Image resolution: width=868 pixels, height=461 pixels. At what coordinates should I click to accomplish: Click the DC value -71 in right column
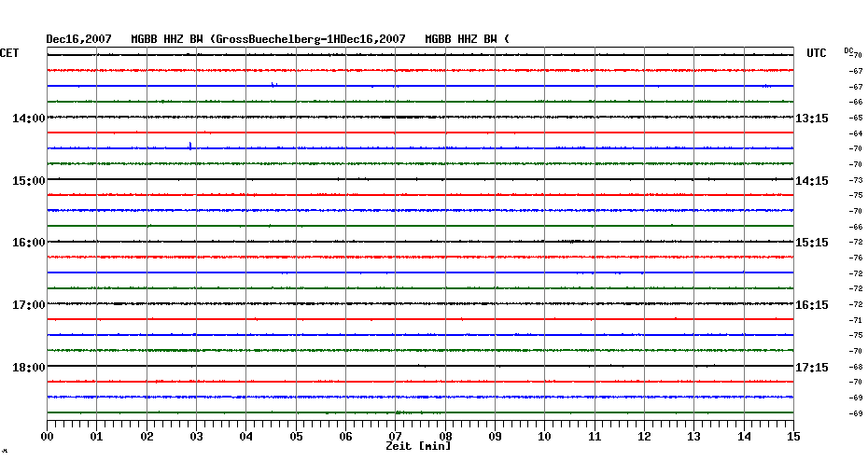click(856, 320)
